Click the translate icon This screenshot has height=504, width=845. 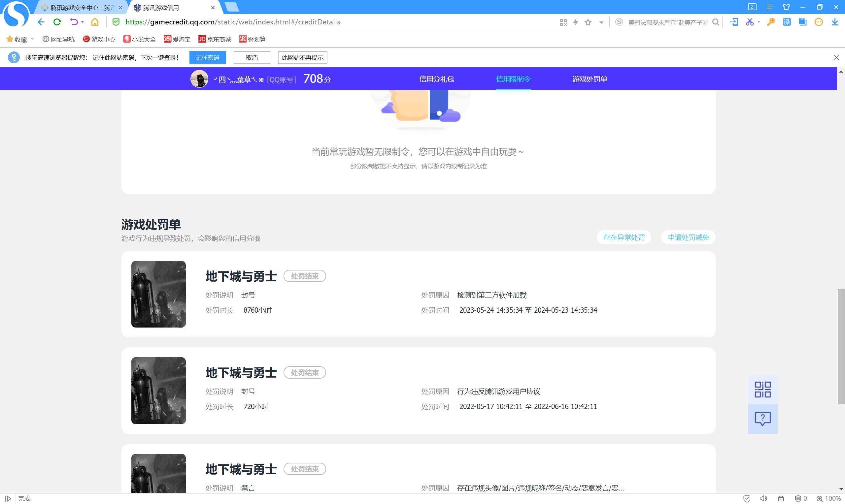[x=787, y=22]
